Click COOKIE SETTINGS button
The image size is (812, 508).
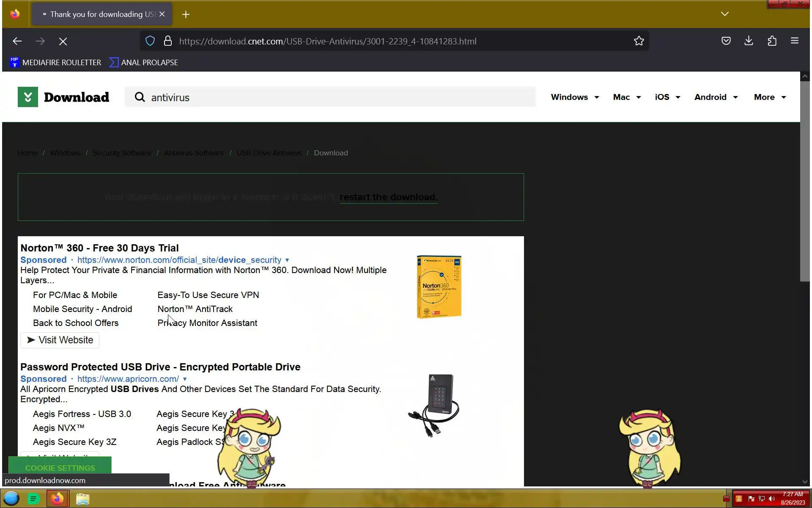pos(60,467)
